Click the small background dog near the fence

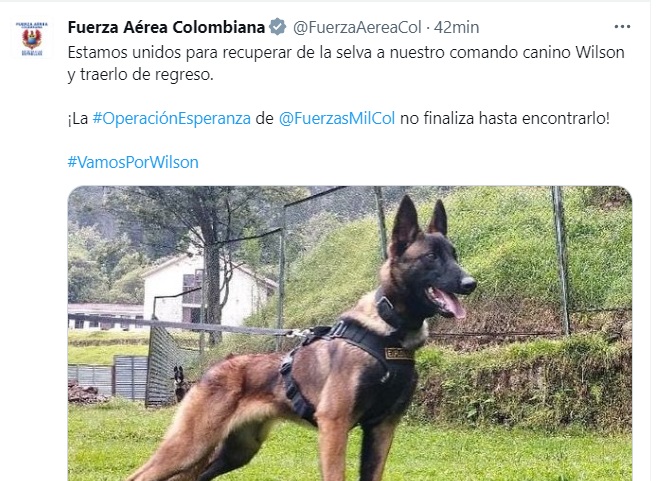179,383
